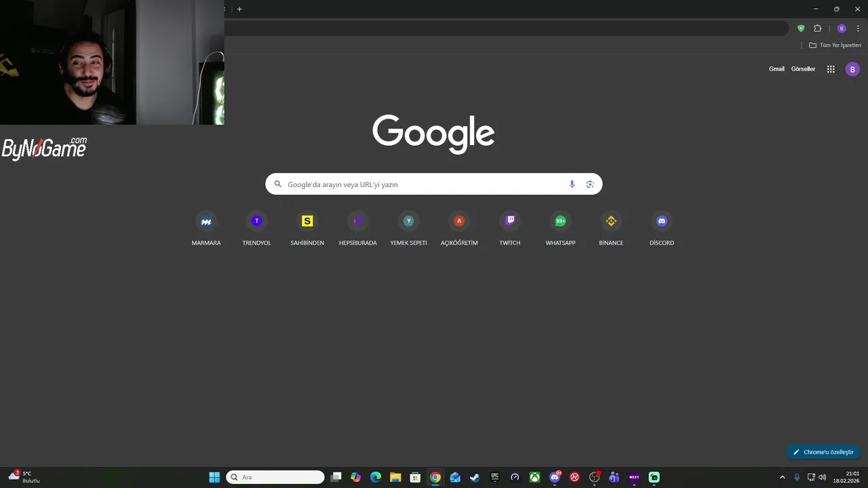Search by image with Google Lens icon

[590, 184]
